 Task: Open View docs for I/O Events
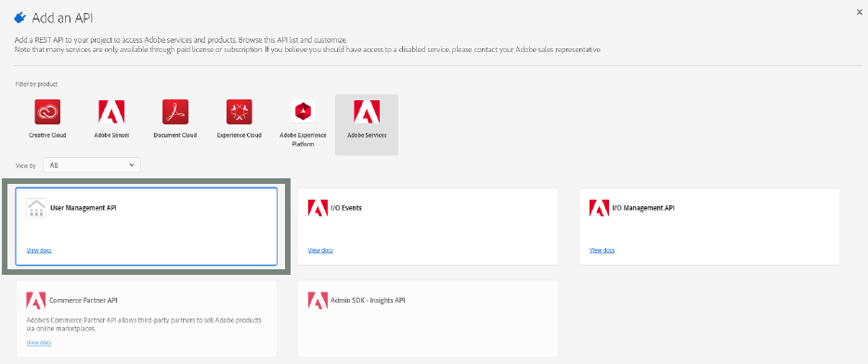point(320,251)
